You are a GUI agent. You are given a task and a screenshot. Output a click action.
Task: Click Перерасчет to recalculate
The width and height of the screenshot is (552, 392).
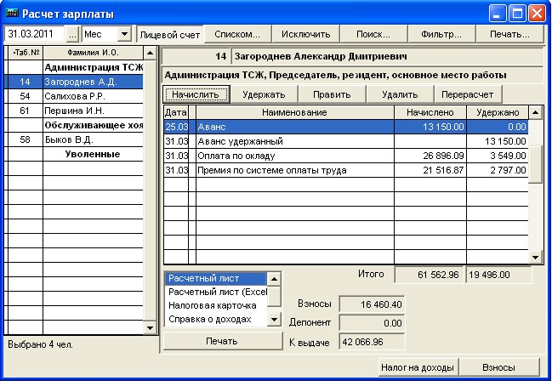(x=468, y=94)
